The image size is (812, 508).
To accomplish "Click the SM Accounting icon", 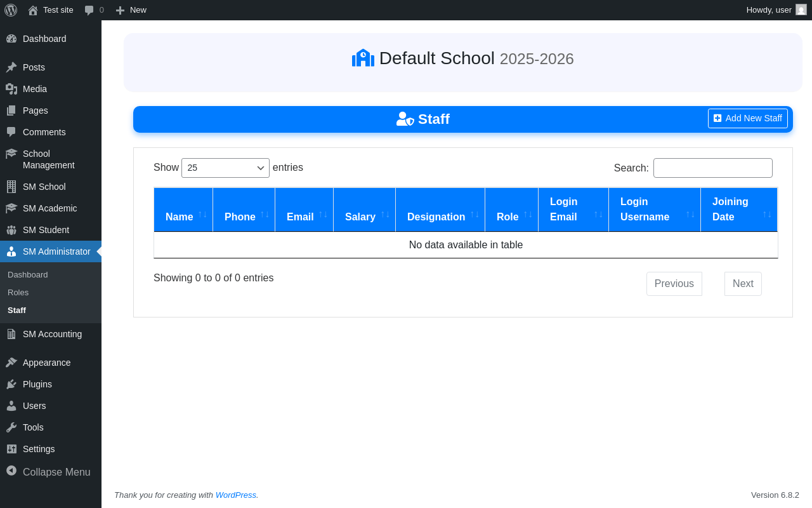I will (x=11, y=334).
